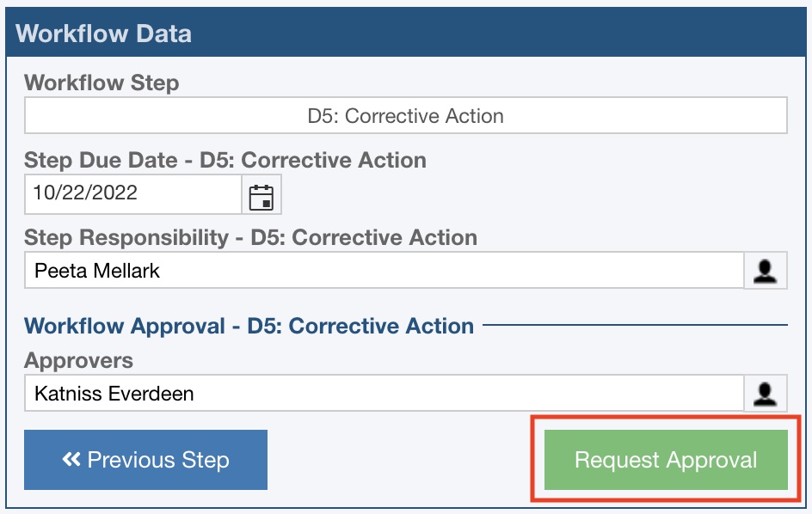Click divider line beside Workflow Approval heading
Image resolution: width=812 pixels, height=514 pixels.
tap(635, 326)
